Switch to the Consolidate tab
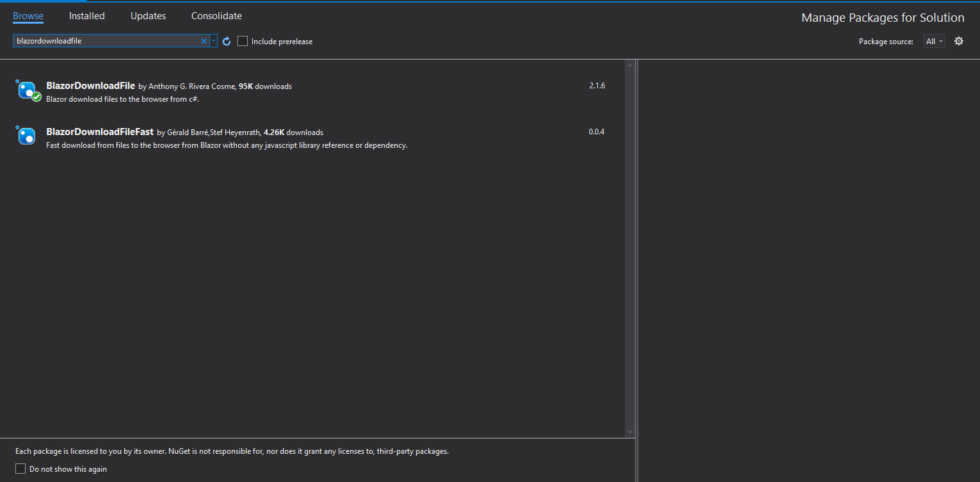This screenshot has height=482, width=980. tap(216, 16)
